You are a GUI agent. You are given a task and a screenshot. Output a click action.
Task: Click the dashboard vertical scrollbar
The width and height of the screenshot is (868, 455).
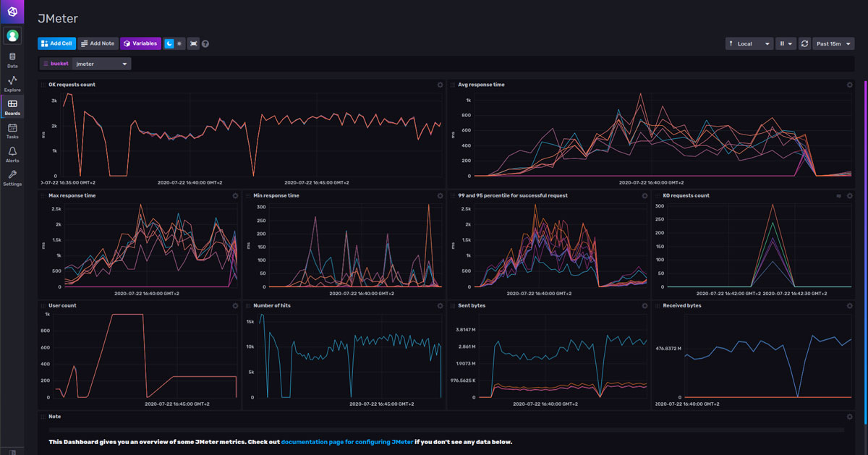(865, 253)
